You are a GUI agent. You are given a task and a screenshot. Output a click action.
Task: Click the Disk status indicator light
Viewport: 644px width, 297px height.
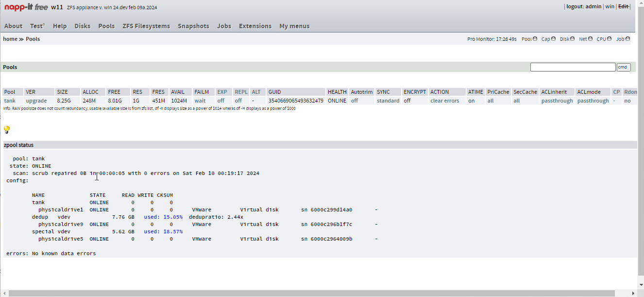point(572,39)
